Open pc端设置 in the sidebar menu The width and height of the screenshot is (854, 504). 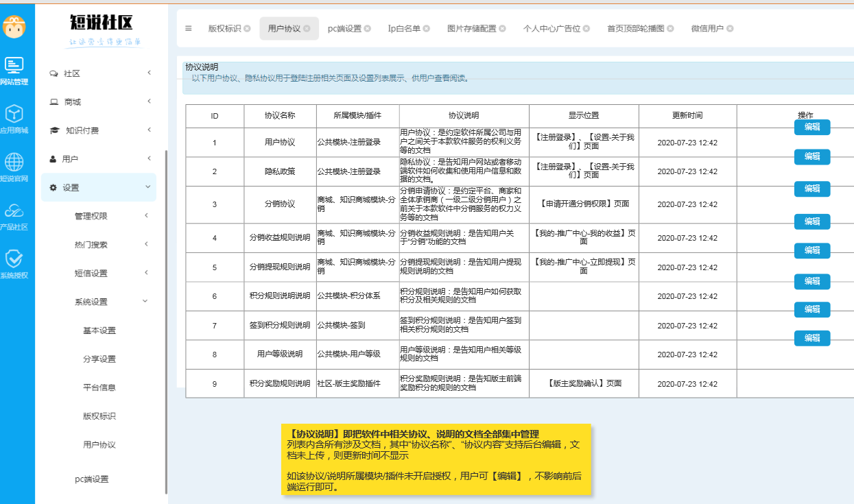click(x=92, y=479)
